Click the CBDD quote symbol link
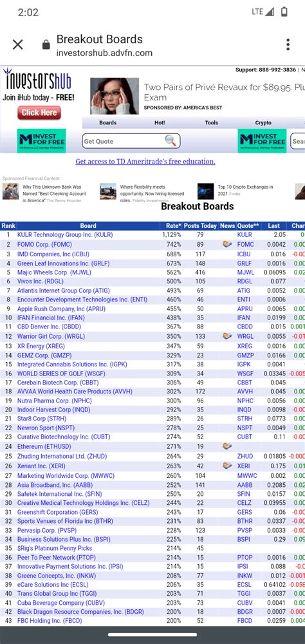305x644 pixels. [x=245, y=327]
